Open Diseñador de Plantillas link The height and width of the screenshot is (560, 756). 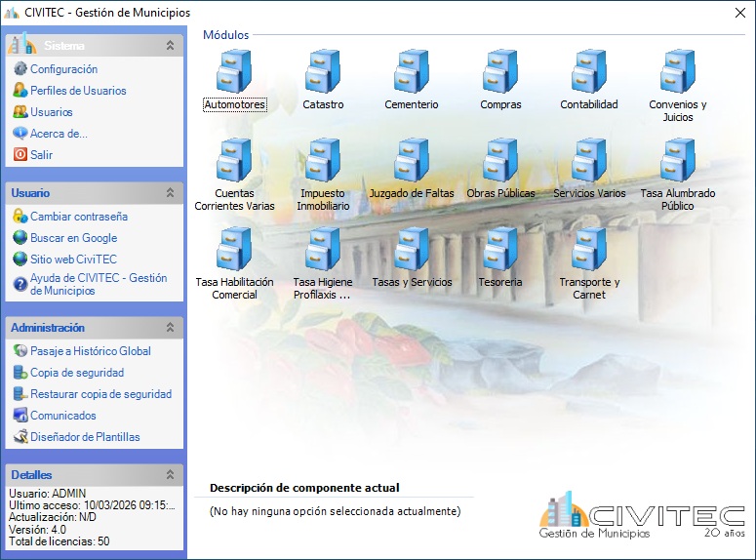pos(85,436)
